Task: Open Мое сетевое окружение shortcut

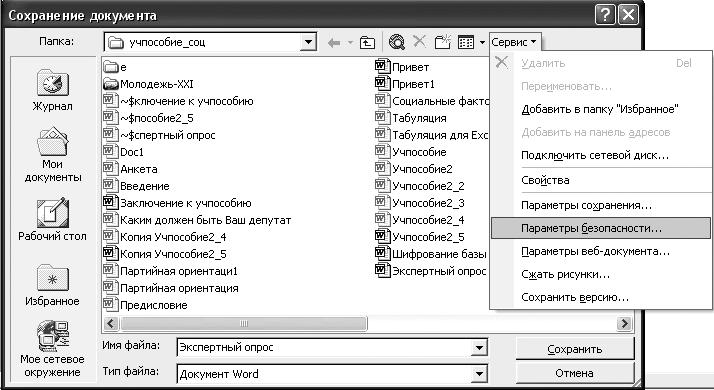Action: tap(52, 349)
